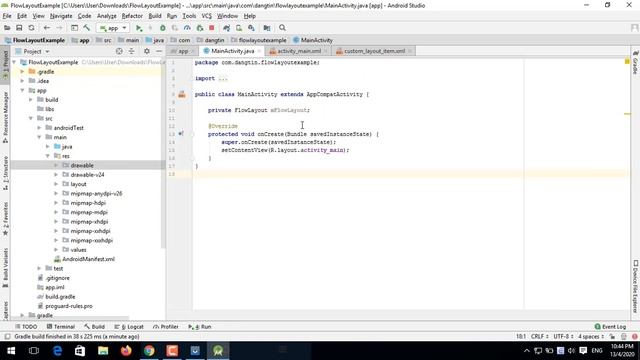Open the VCS menu
The image size is (640, 360).
click(x=207, y=16)
